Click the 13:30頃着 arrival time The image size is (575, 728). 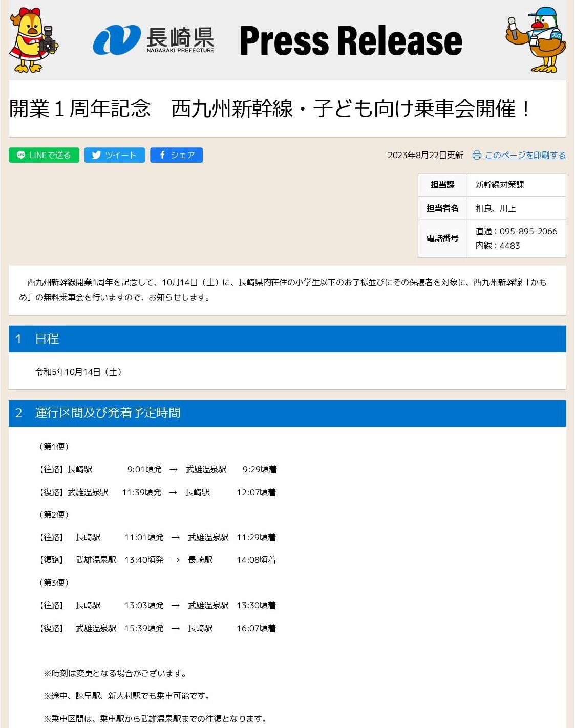click(256, 605)
